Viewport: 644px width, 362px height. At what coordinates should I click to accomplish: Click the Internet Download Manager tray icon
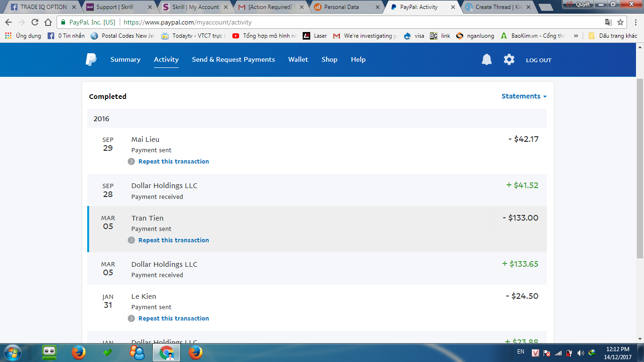point(592,353)
